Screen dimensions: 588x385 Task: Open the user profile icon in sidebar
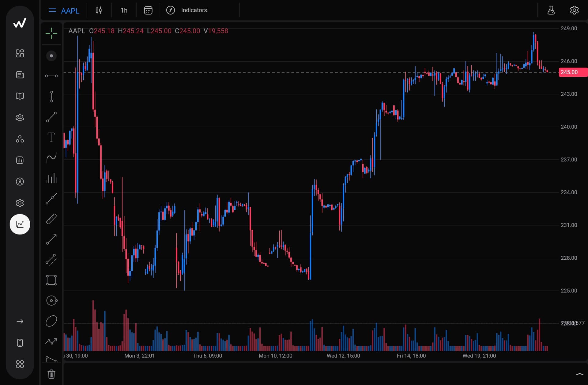click(20, 181)
